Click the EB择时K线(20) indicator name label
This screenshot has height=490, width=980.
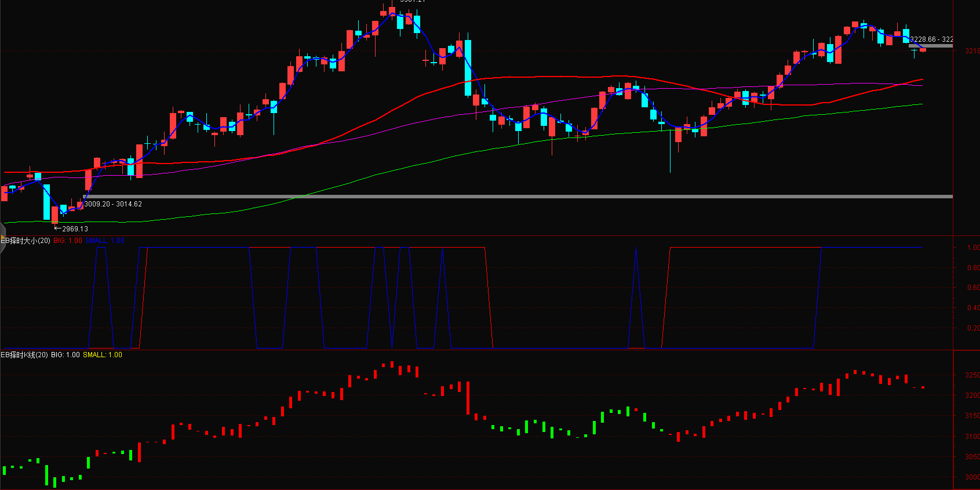coord(24,355)
